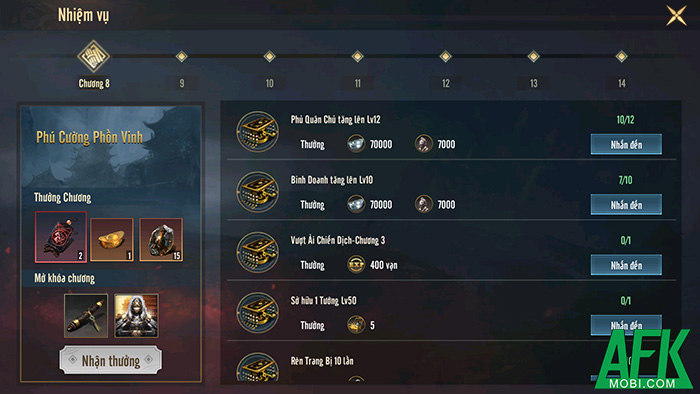Jump to chapter 9 marker
The image size is (700, 394).
point(181,56)
